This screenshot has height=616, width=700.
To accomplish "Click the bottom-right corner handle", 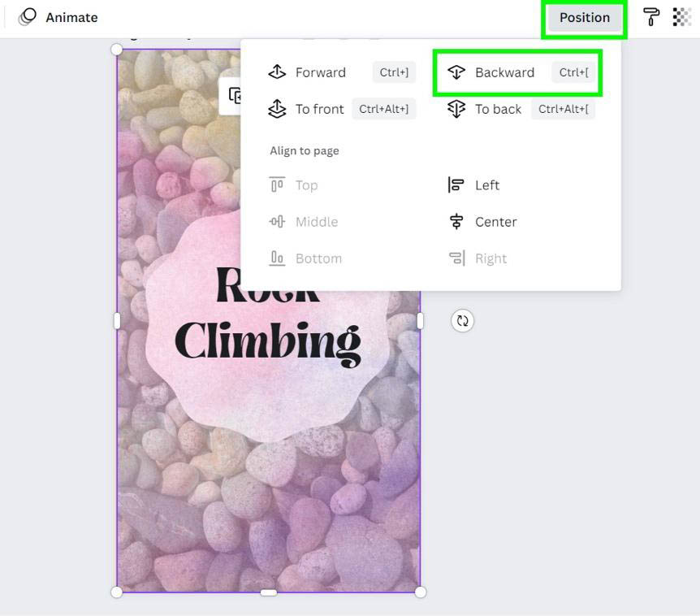I will [421, 592].
